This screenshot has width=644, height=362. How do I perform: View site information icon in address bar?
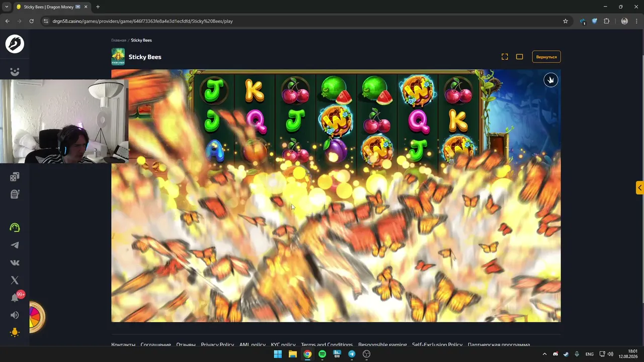46,21
